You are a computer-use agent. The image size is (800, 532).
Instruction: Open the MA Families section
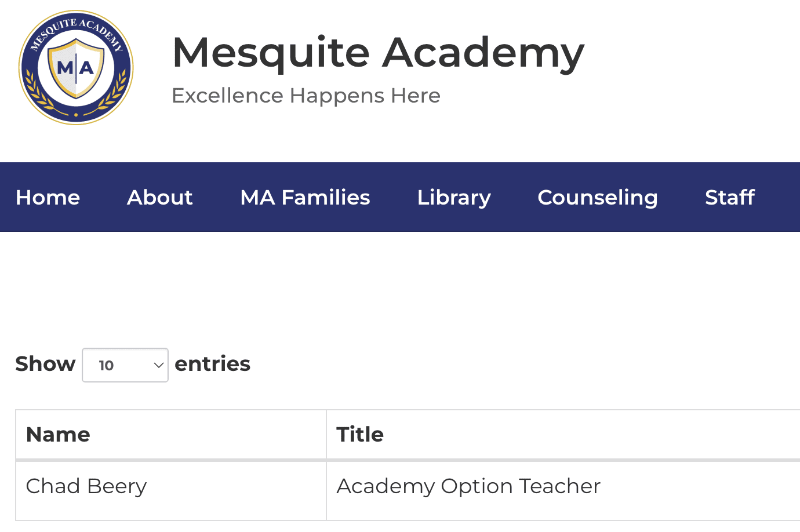[305, 198]
